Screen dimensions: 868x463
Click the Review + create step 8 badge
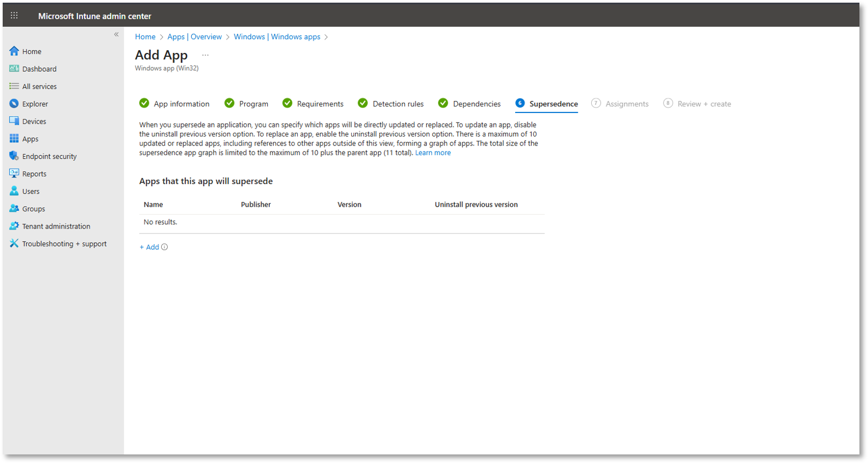pyautogui.click(x=668, y=103)
